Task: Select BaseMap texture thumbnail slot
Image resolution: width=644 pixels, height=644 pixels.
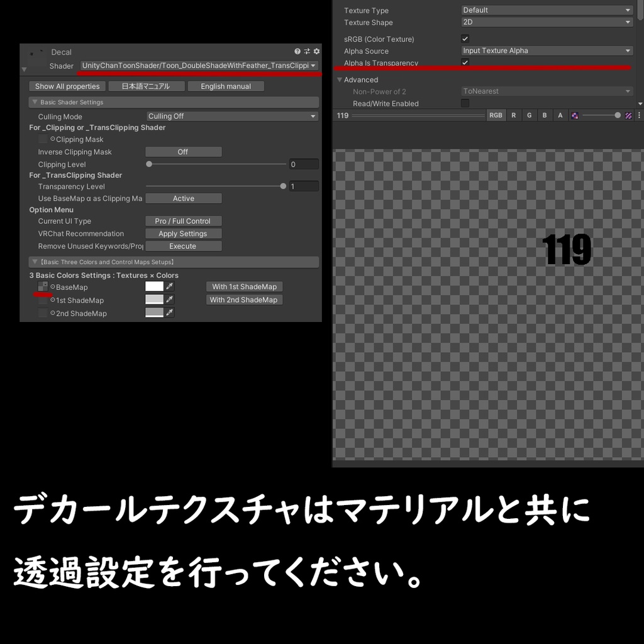Action: [43, 286]
